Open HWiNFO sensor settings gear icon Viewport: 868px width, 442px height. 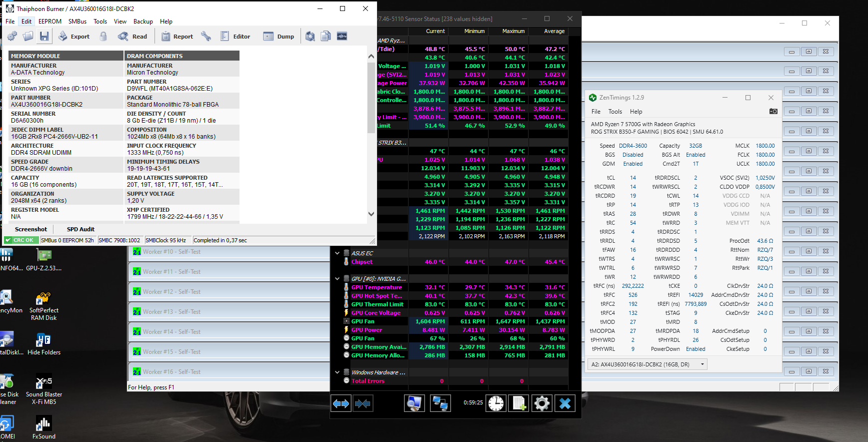coord(541,403)
